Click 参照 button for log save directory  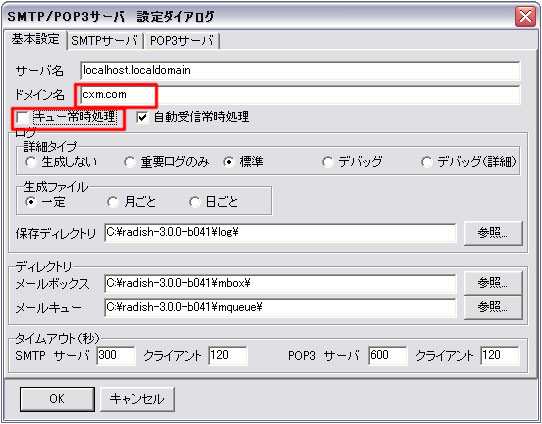pyautogui.click(x=493, y=233)
